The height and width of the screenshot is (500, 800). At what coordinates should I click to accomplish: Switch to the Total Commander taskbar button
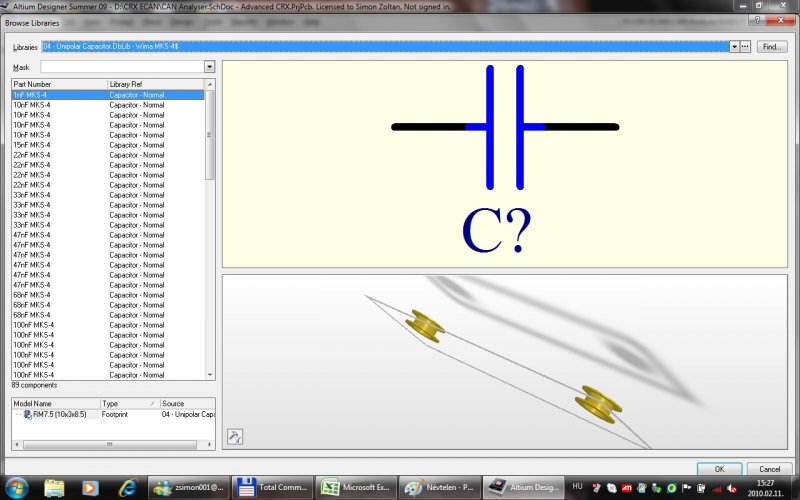click(x=272, y=487)
